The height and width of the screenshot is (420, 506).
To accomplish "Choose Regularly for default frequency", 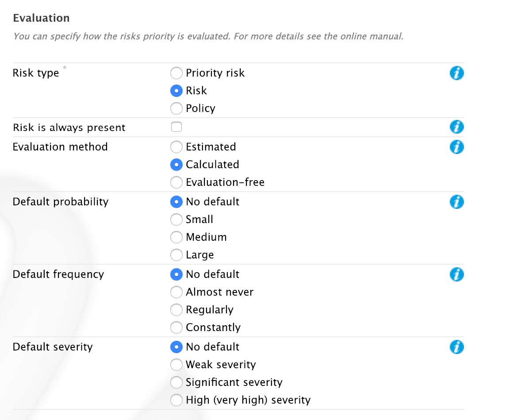I will point(176,310).
